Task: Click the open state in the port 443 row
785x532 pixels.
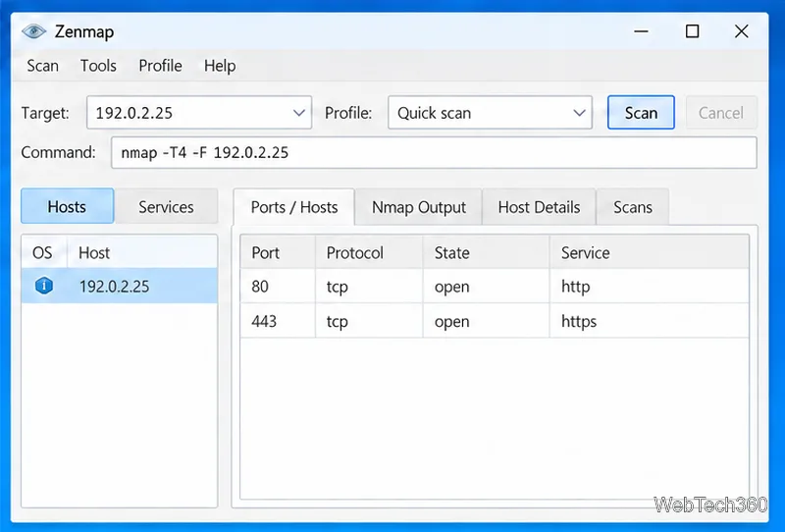Action: 486,321
